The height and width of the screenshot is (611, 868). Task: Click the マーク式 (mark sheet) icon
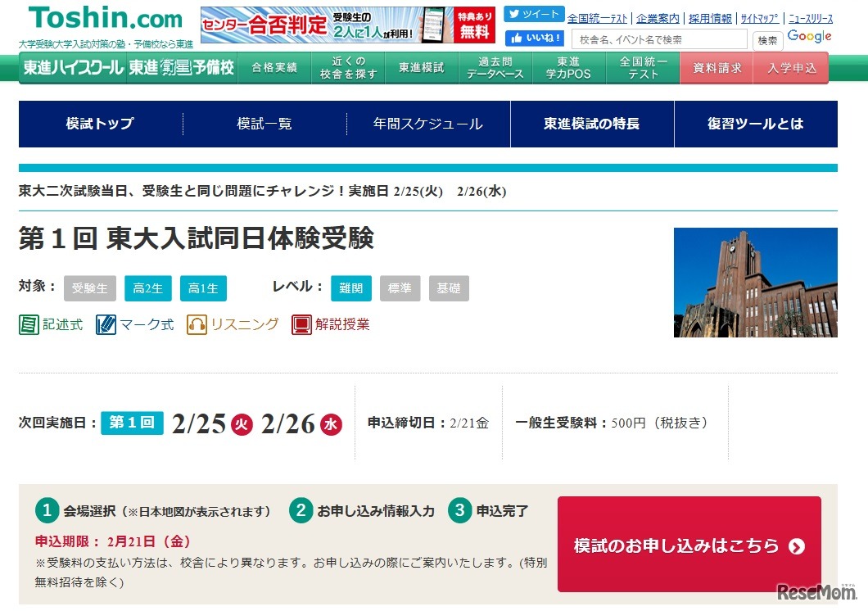pos(106,324)
